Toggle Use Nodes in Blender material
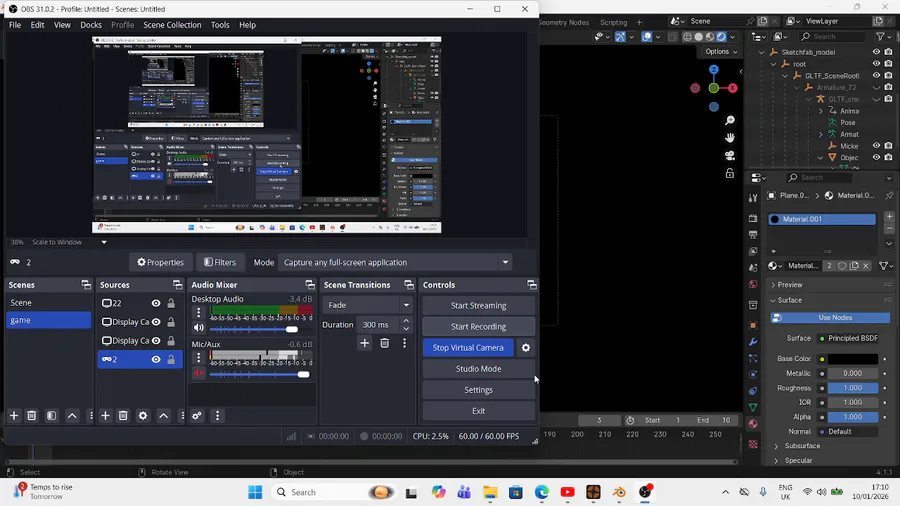The height and width of the screenshot is (506, 900). click(x=830, y=317)
